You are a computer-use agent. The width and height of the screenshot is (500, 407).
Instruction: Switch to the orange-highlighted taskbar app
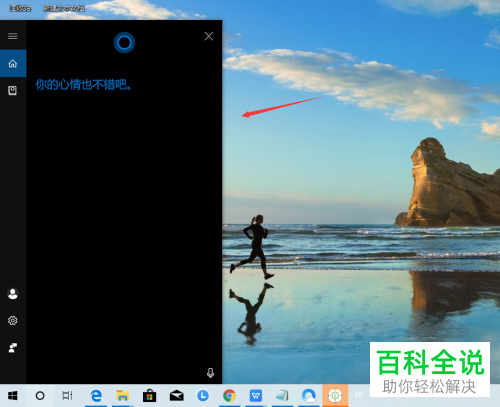click(335, 396)
